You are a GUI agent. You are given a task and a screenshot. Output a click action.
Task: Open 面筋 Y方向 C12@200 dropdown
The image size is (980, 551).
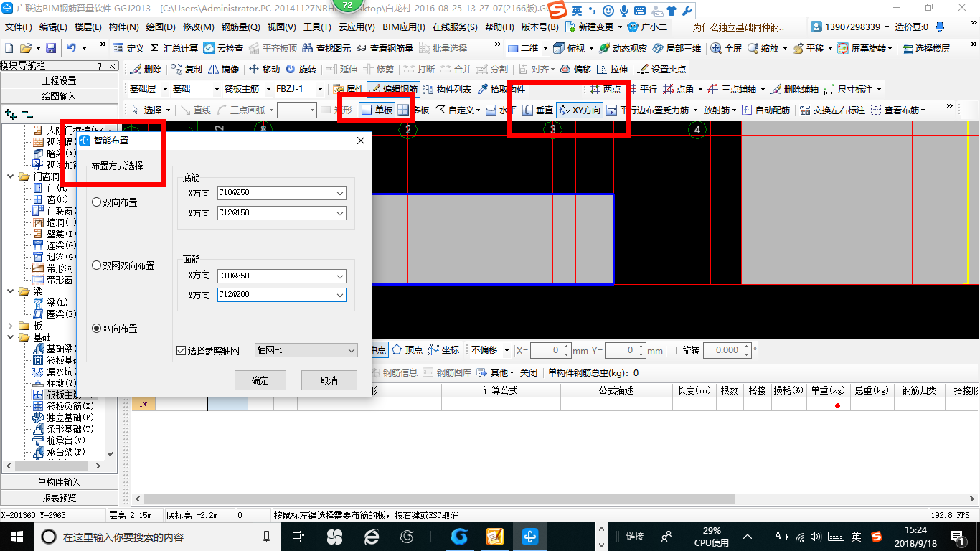click(339, 295)
